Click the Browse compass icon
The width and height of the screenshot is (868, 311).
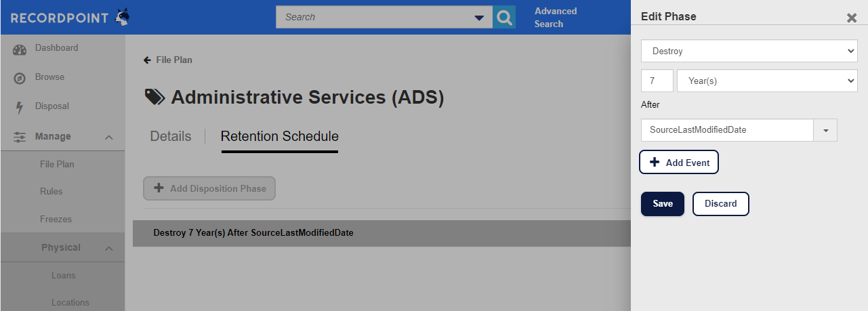tap(20, 78)
